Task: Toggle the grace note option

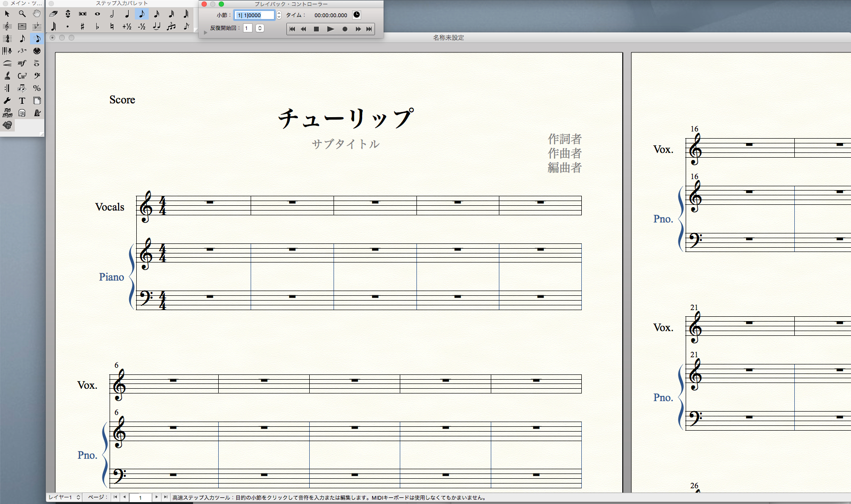Action: pyautogui.click(x=186, y=26)
